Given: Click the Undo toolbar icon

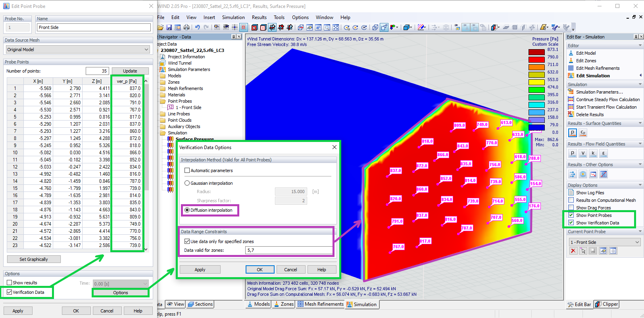Looking at the screenshot, I should [197, 27].
